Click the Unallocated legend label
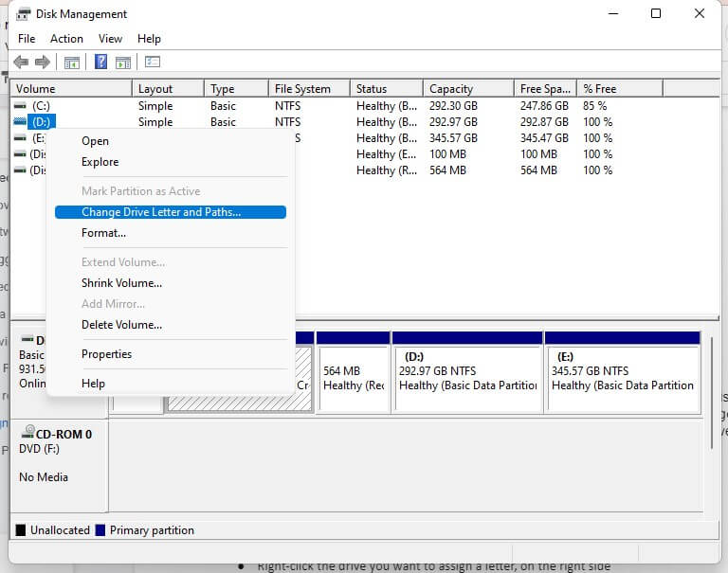 pos(60,529)
